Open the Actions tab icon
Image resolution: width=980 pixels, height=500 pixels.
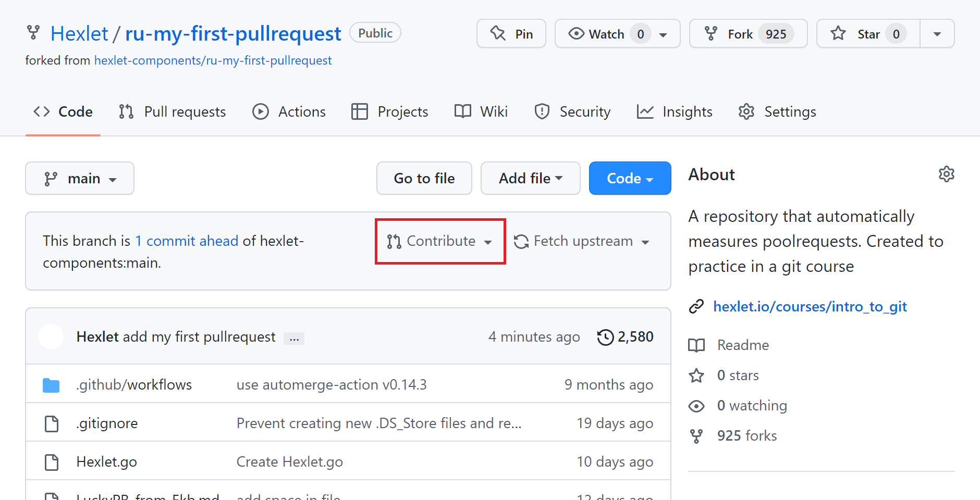(260, 111)
